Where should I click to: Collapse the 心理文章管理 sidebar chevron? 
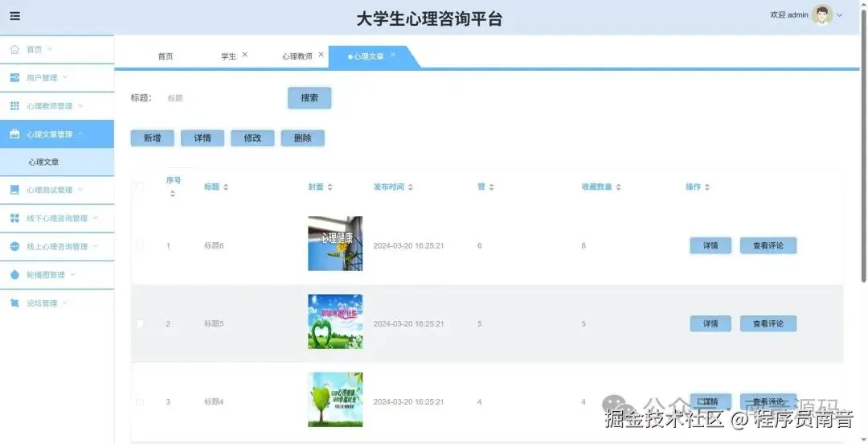[80, 134]
